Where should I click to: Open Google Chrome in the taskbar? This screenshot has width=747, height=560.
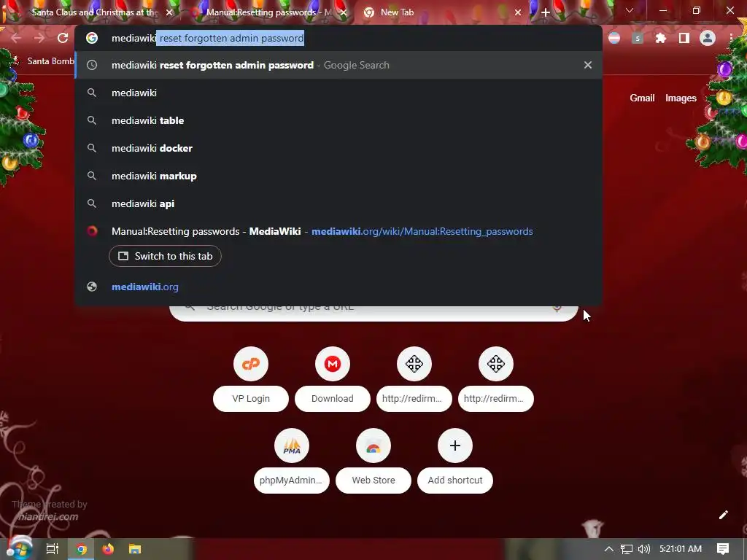(x=82, y=549)
